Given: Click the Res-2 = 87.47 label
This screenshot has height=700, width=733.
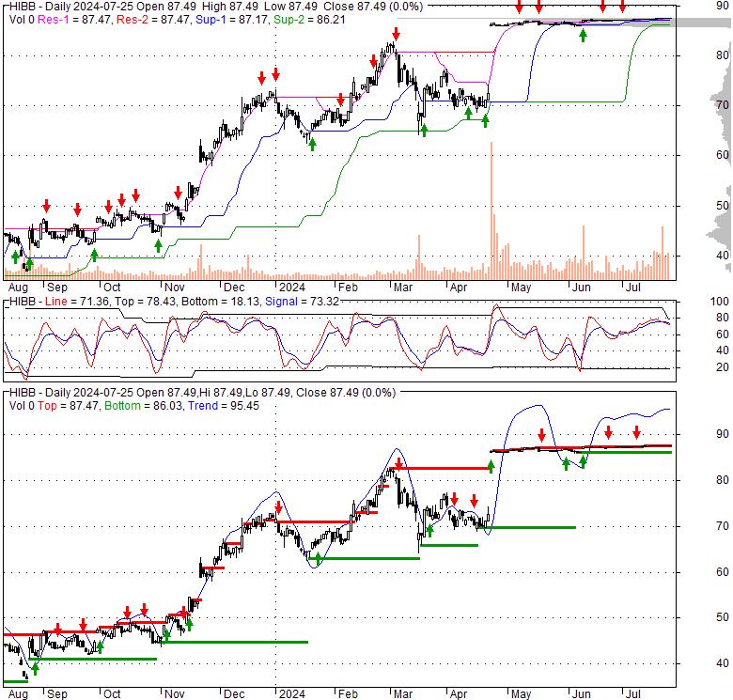Looking at the screenshot, I should (x=153, y=20).
